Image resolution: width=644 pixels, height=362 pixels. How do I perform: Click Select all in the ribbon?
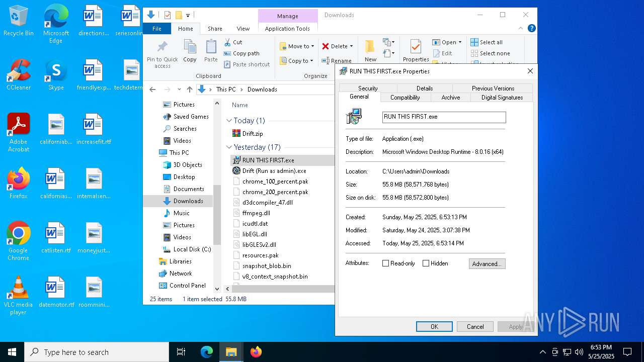(487, 42)
